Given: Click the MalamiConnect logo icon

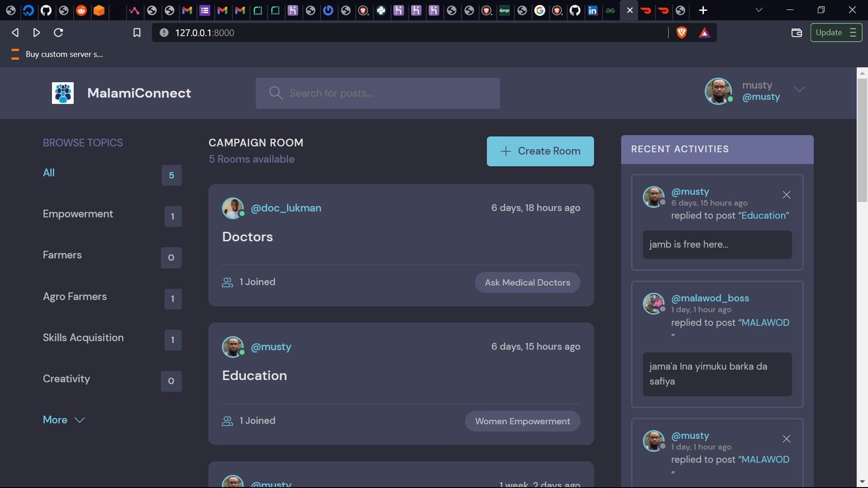Looking at the screenshot, I should tap(62, 93).
